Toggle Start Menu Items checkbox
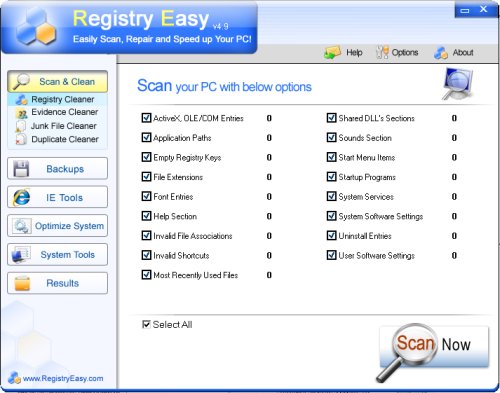 (x=331, y=157)
